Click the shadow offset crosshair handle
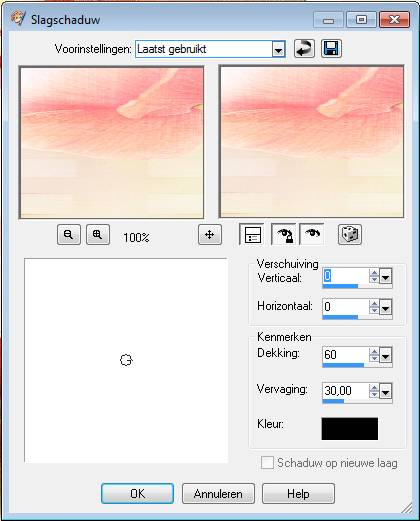Screen dimensions: 420x521 (x=126, y=360)
